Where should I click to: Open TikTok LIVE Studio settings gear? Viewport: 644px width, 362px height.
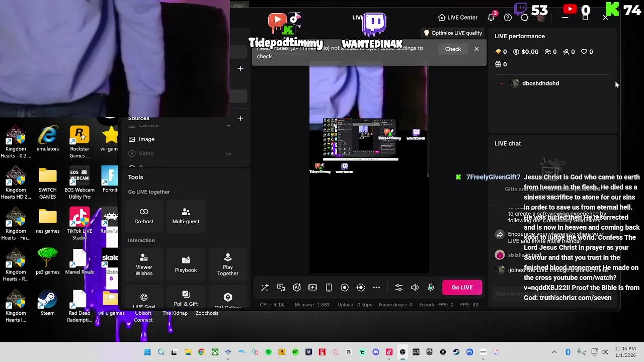[x=524, y=18]
